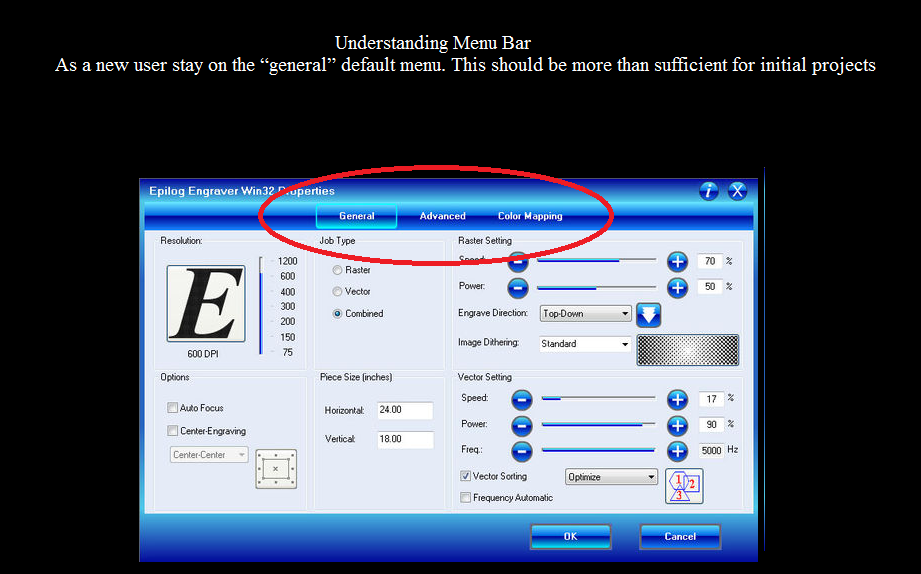The width and height of the screenshot is (921, 574).
Task: Select the 150 resolution mark
Action: (x=287, y=337)
